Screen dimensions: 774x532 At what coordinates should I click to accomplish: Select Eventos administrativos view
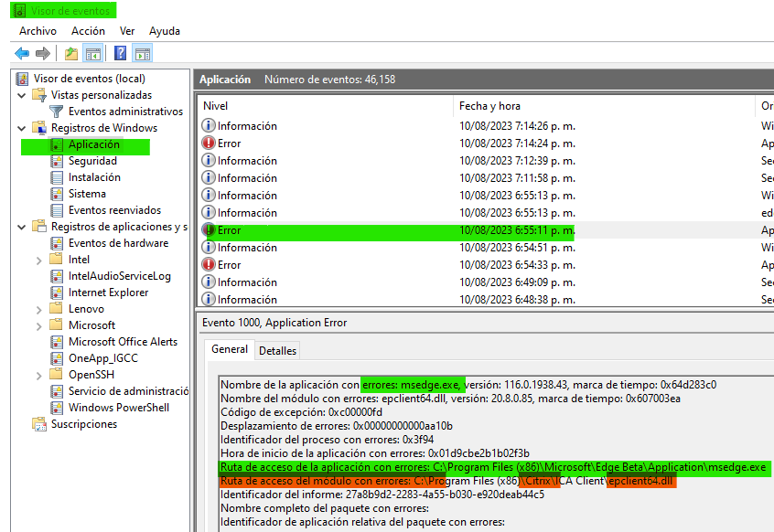pyautogui.click(x=125, y=112)
